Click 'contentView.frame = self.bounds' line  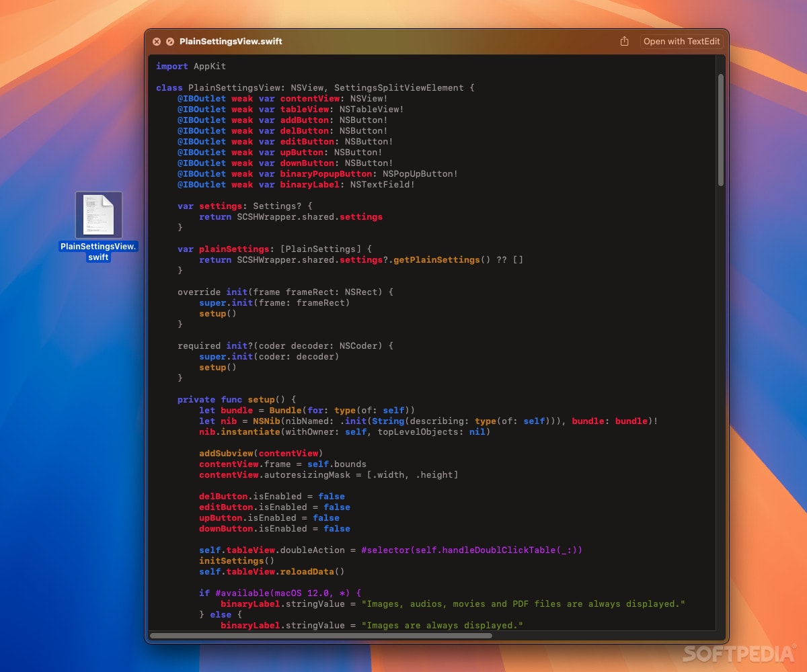(282, 464)
